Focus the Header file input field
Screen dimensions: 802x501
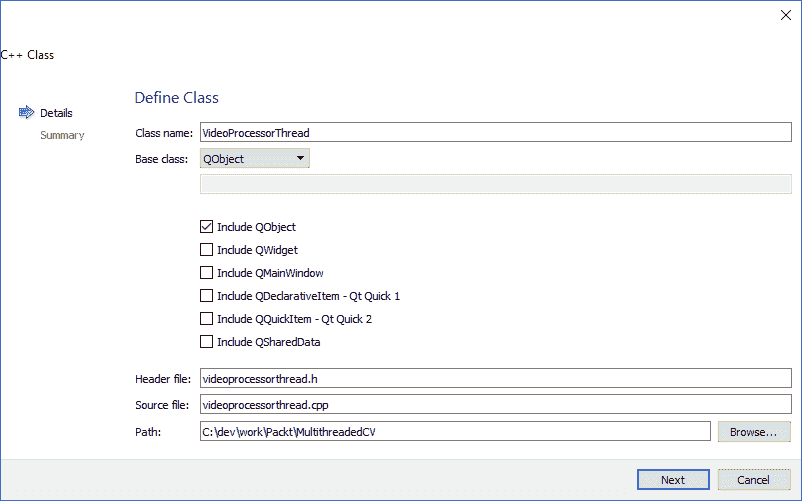(x=495, y=379)
